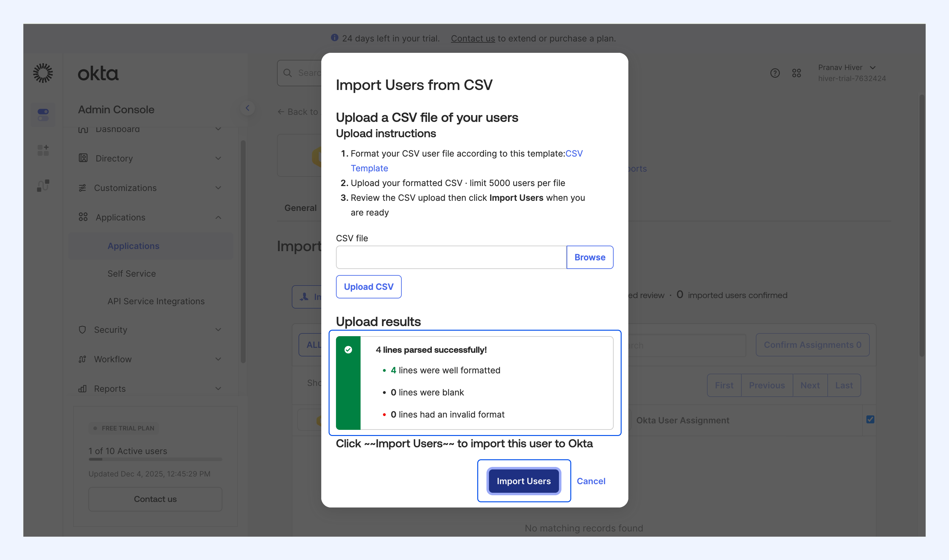
Task: Click the Directory section icon
Action: [83, 158]
